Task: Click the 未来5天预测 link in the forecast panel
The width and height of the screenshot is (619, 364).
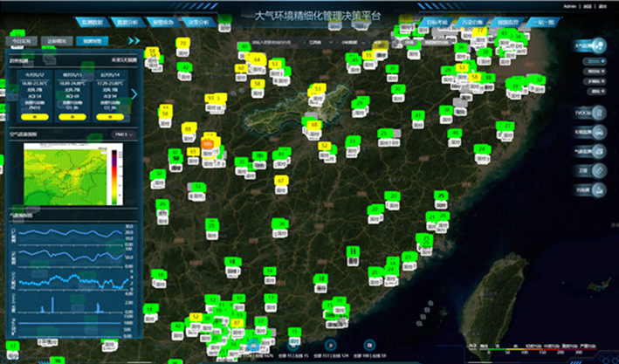Action: [x=124, y=60]
